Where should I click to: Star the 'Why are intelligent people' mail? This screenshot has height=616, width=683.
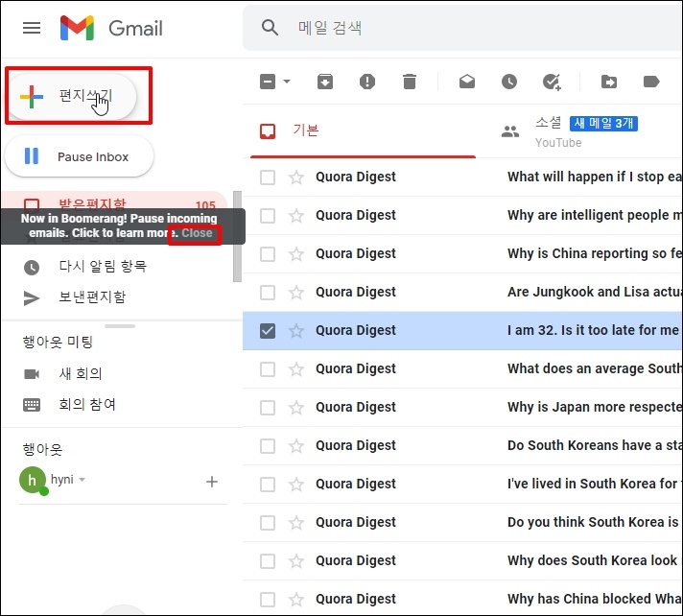click(296, 216)
